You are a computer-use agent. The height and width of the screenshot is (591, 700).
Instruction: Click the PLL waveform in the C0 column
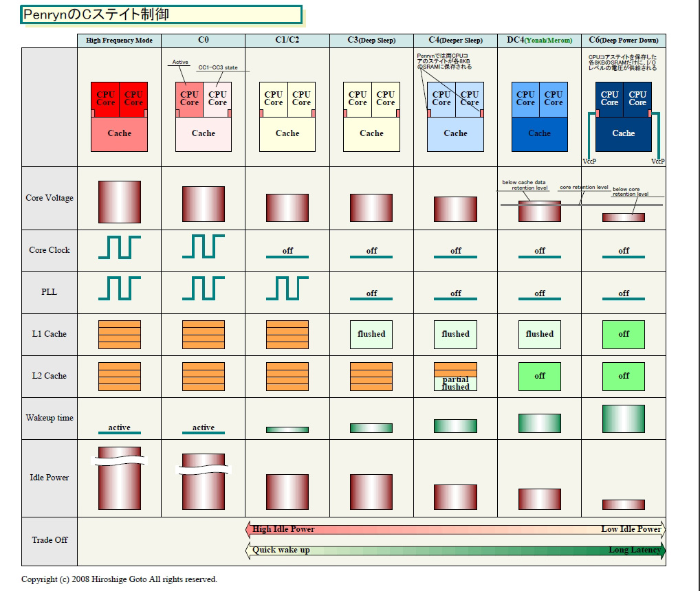tap(203, 288)
